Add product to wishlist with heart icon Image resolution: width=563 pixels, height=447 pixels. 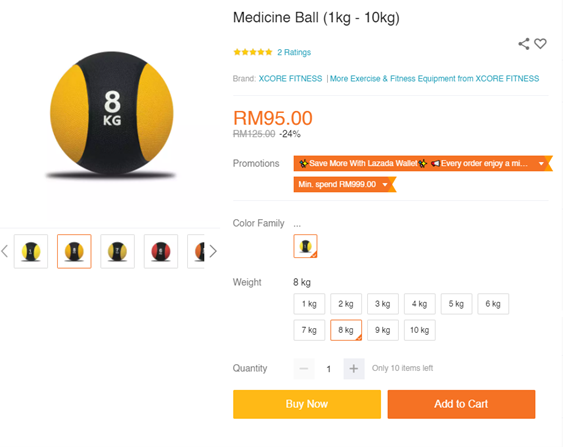(x=540, y=43)
